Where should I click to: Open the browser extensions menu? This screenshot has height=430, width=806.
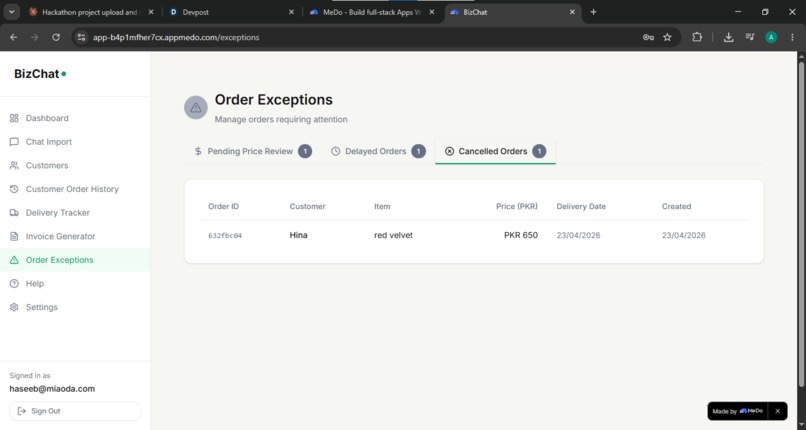(697, 37)
